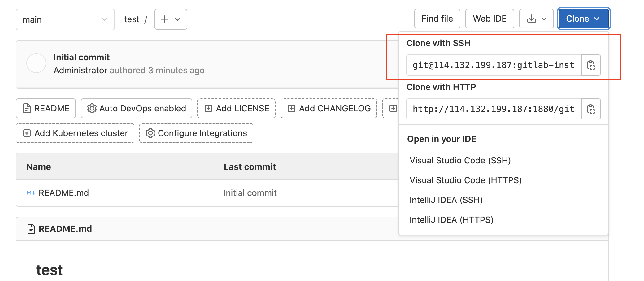
Task: Click the Open in your IDE heading
Action: tap(442, 139)
